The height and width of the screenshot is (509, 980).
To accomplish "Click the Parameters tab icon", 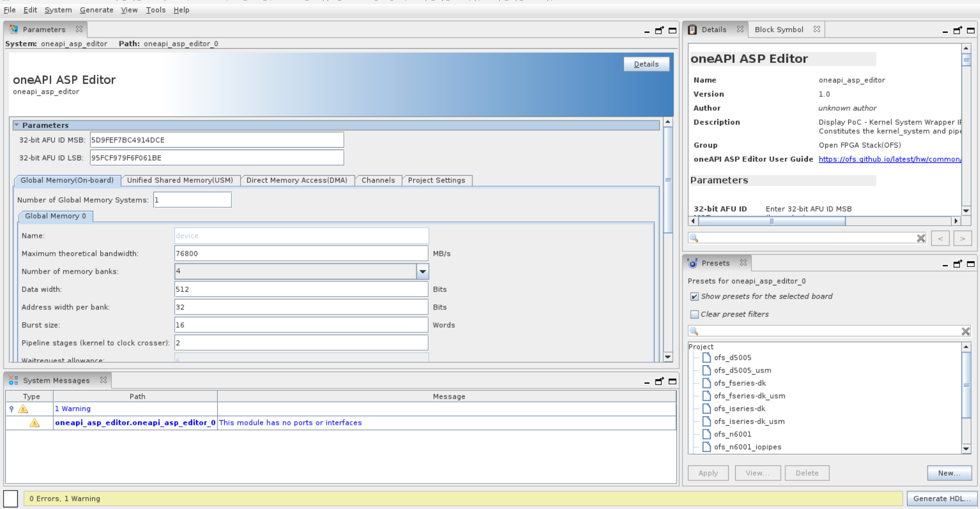I will 14,30.
